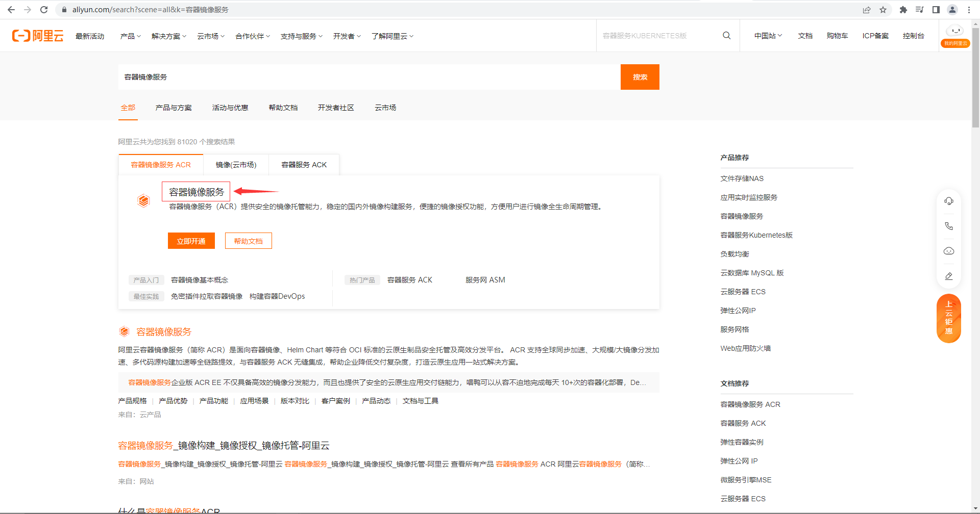Click the 帮助文档 outlined button
This screenshot has height=514, width=980.
[x=249, y=241]
